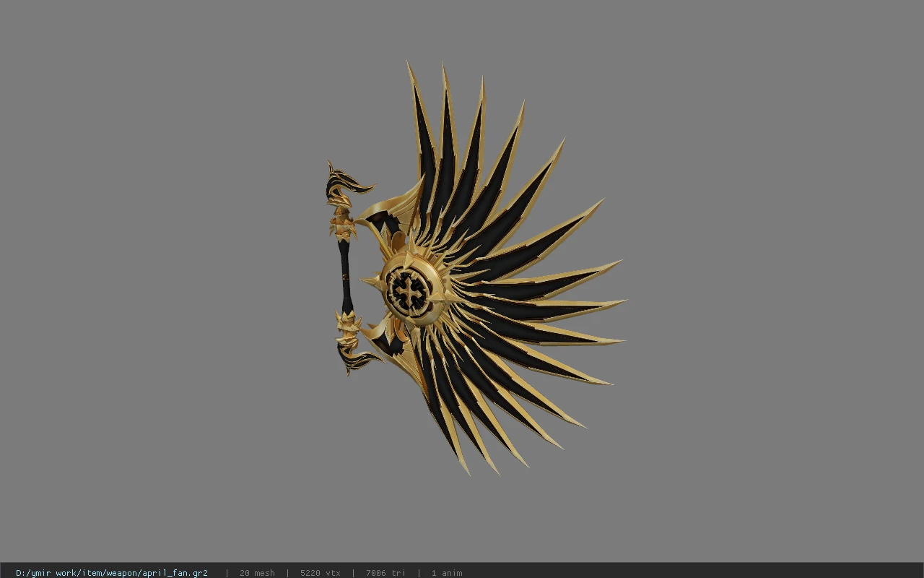Click the '1 anim' status entry
This screenshot has width=924, height=578.
(447, 573)
